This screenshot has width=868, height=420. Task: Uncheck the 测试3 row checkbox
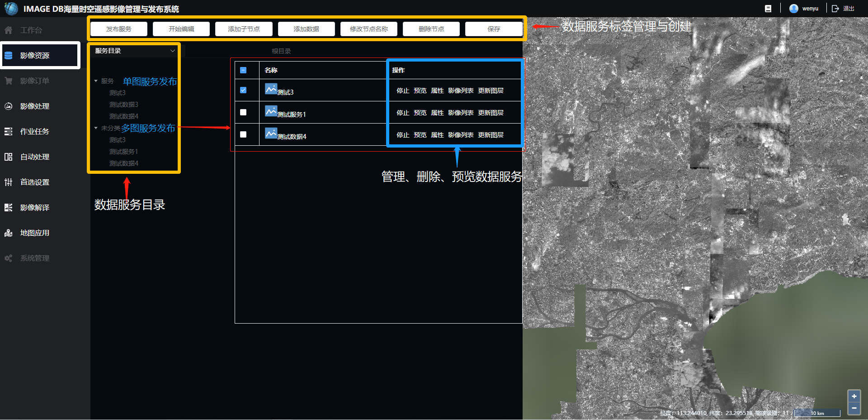[243, 90]
